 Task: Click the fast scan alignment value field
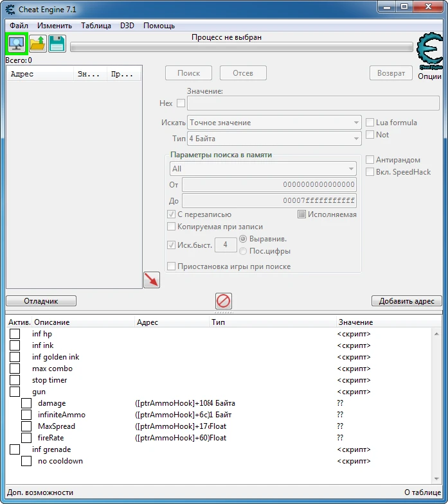coord(226,245)
